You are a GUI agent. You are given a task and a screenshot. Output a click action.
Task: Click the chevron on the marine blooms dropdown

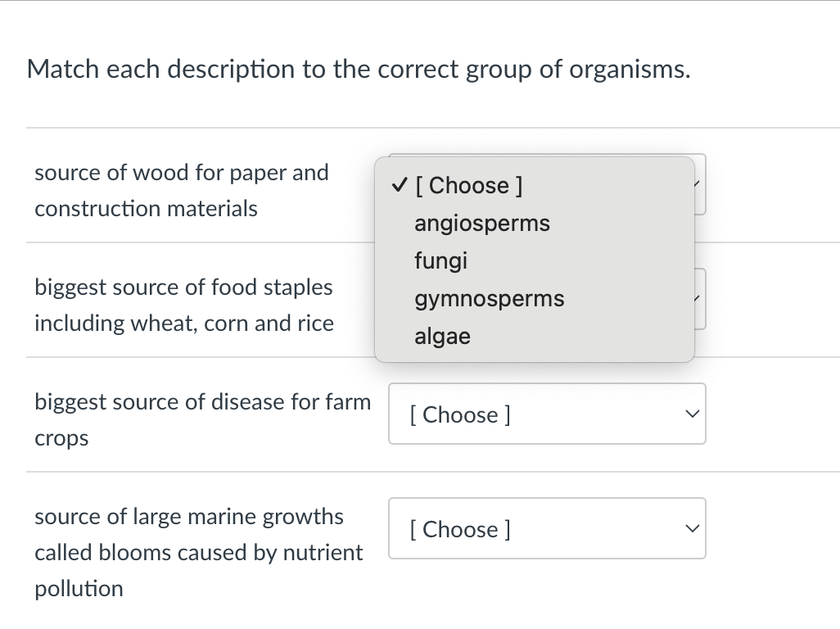pyautogui.click(x=692, y=528)
